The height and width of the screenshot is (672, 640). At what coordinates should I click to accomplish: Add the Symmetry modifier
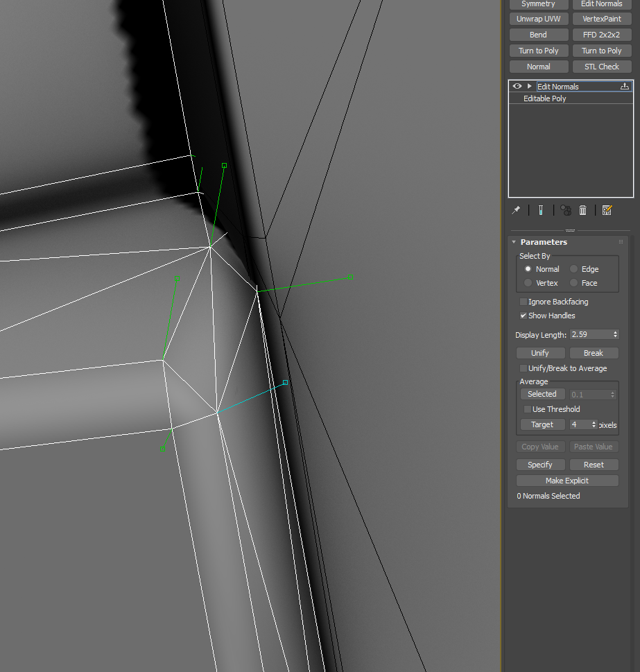pyautogui.click(x=539, y=4)
